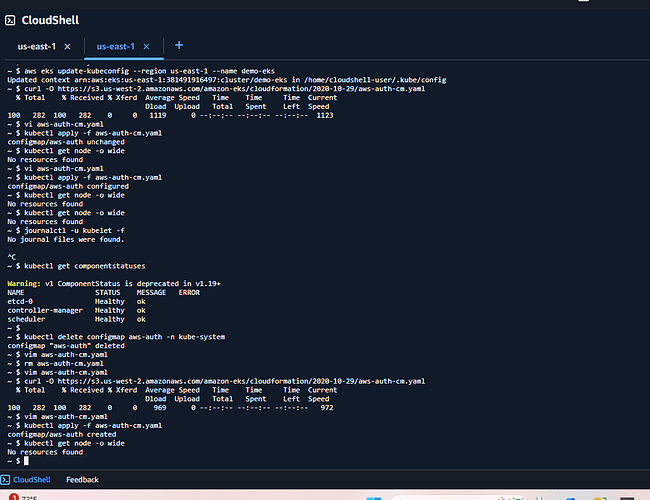Screen dimensions: 650x500
Task: Click the NAME column header
Action: coord(15,293)
